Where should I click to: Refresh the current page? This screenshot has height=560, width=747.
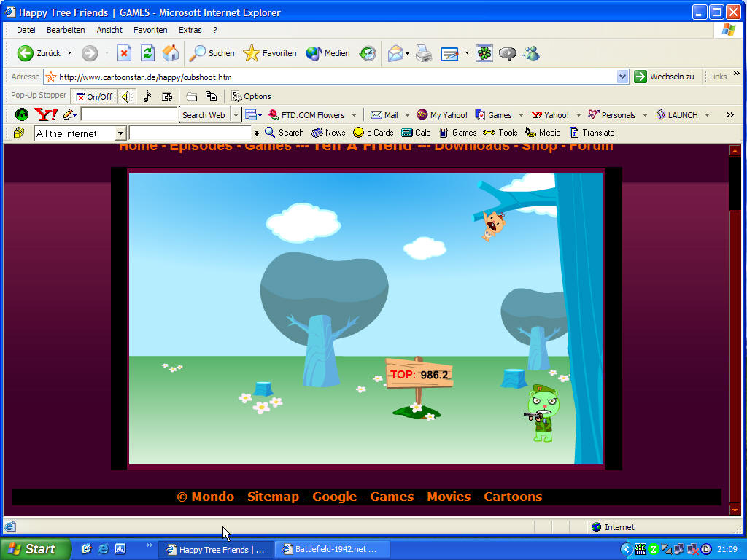tap(147, 53)
